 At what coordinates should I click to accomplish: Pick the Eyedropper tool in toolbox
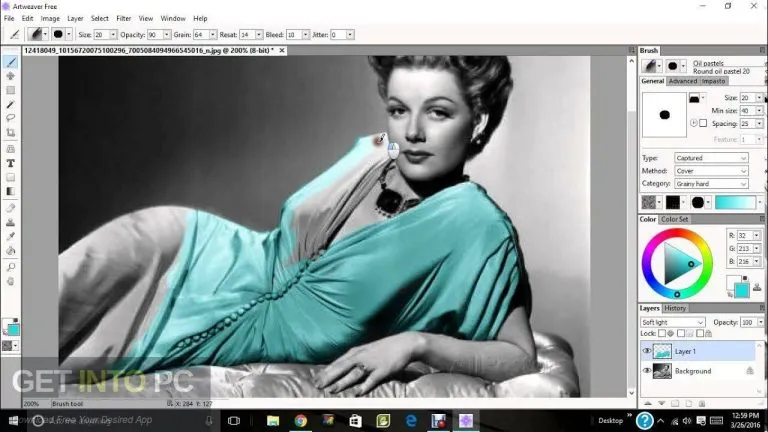10,237
